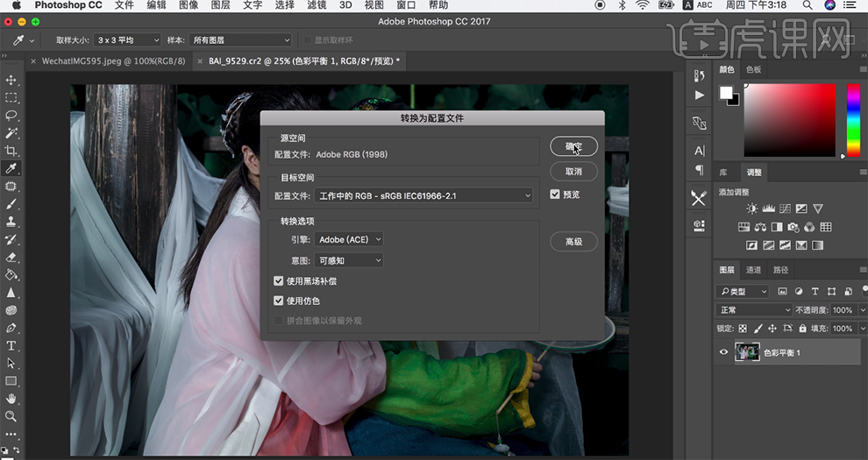Screen dimensions: 868x460
Task: Select the Path Selection tool
Action: (11, 364)
